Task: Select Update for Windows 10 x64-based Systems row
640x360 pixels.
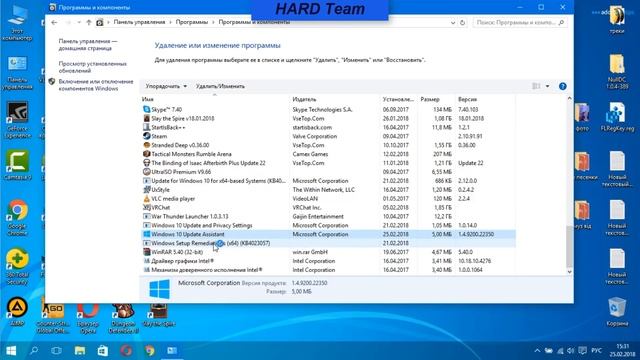Action: [x=328, y=181]
